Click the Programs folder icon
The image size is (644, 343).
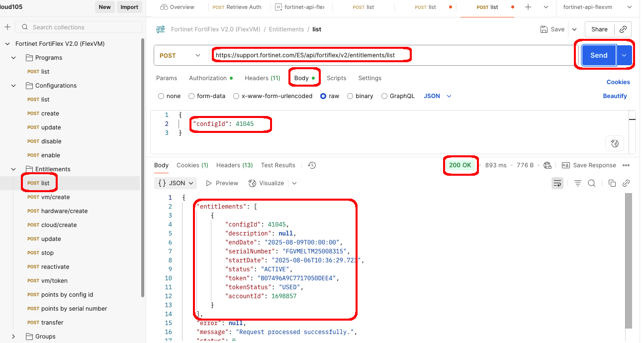pos(29,58)
